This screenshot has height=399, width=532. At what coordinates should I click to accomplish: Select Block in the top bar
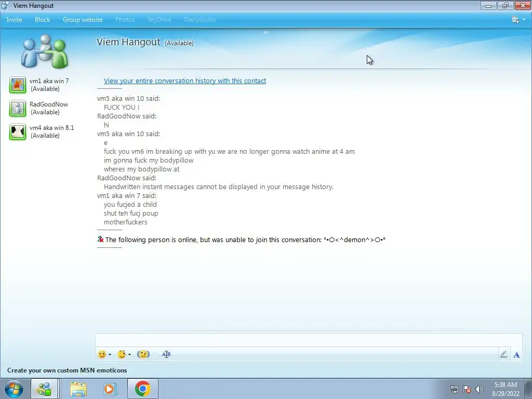[x=43, y=20]
